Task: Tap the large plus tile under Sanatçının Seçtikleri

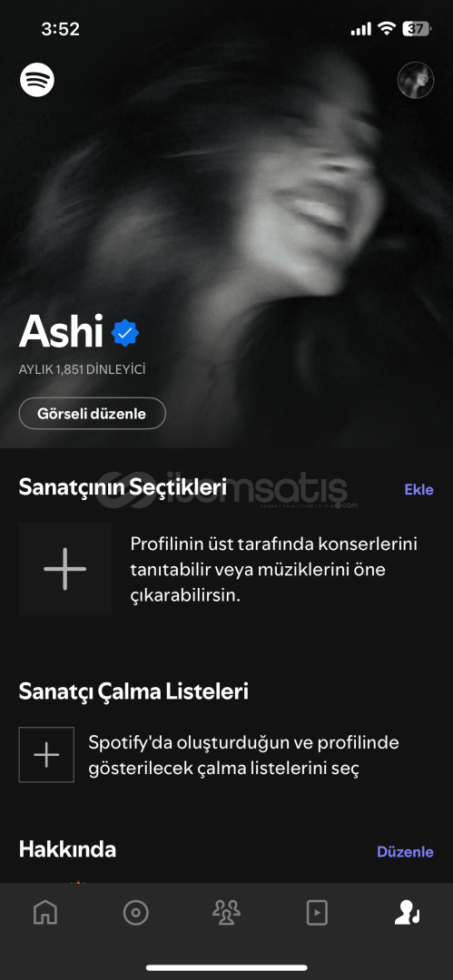Action: tap(65, 569)
